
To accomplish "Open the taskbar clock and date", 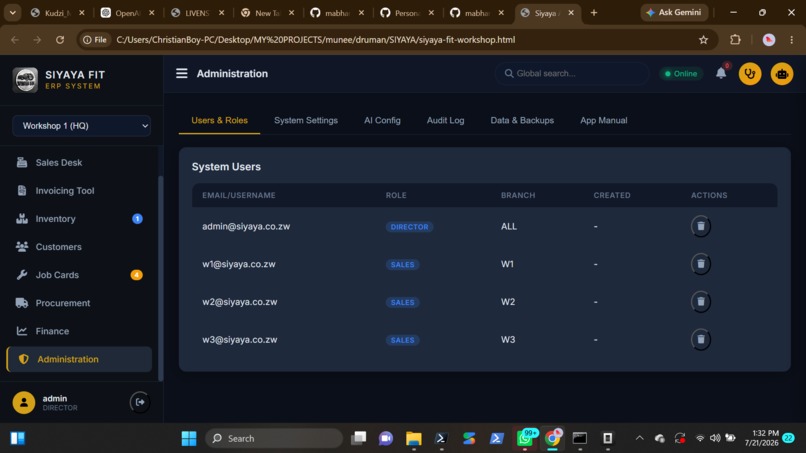I will [x=761, y=439].
